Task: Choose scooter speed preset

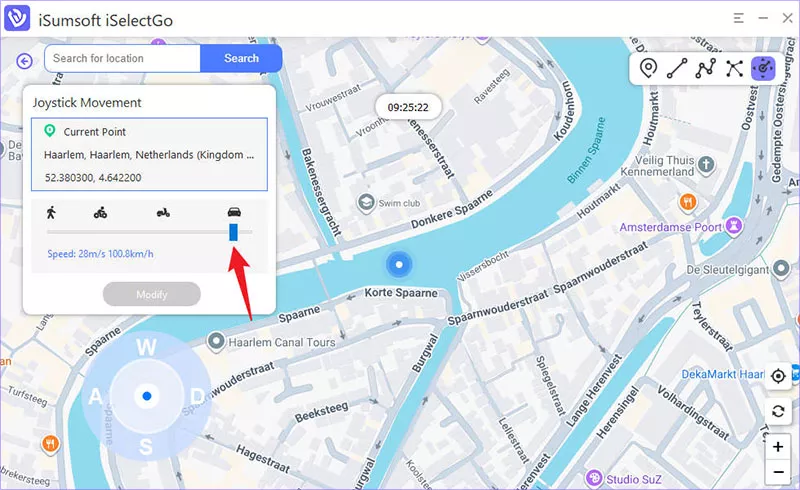Action: coord(163,212)
